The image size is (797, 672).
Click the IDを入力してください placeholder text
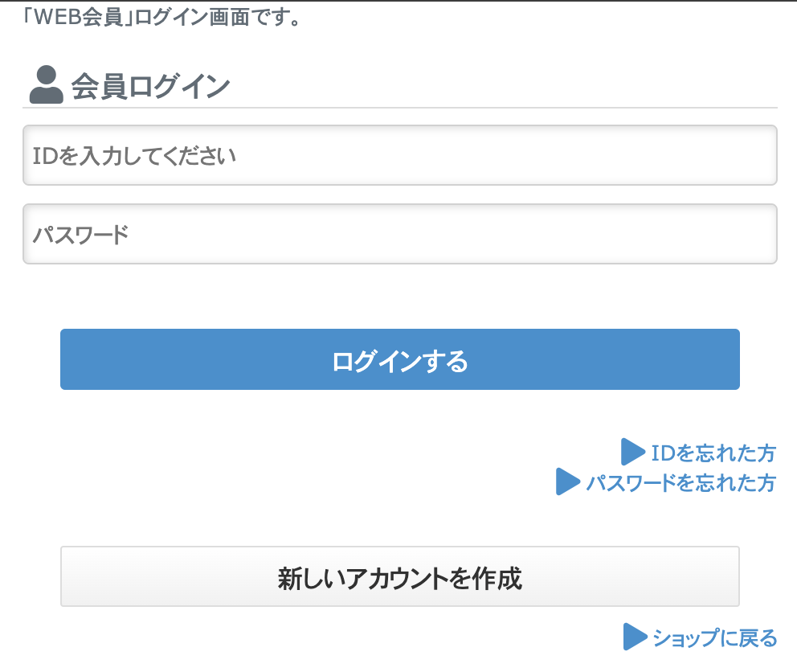[134, 155]
